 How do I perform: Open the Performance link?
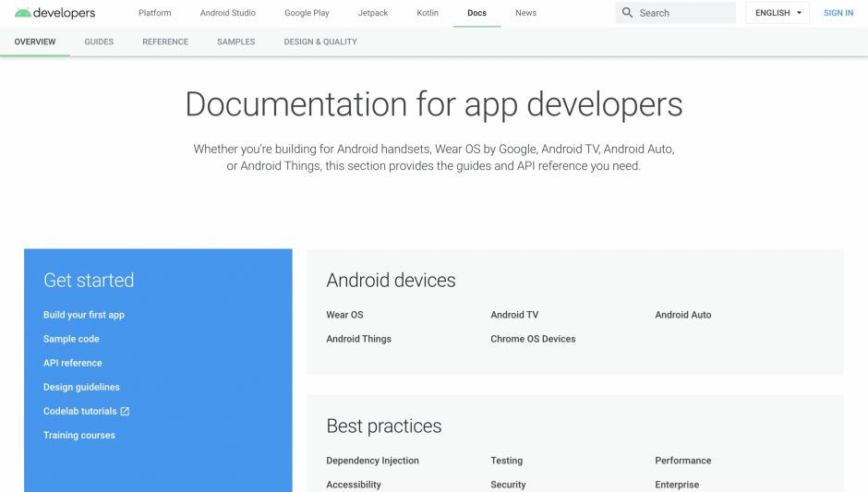tap(683, 461)
